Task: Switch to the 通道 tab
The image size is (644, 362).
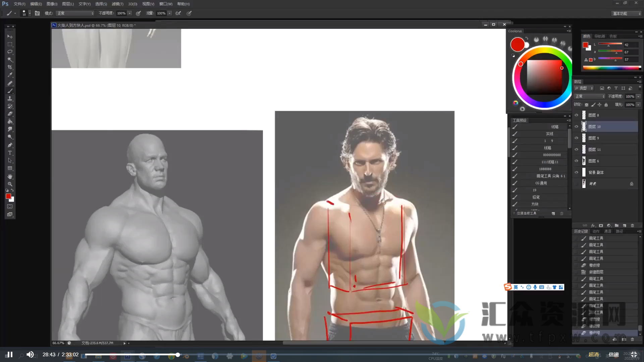Action: (x=607, y=232)
